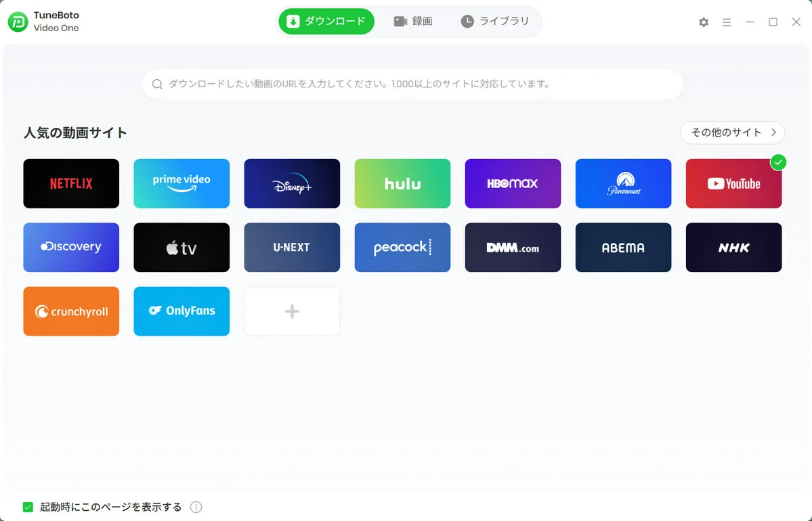Open settings via the gear icon
Viewport: 812px width, 521px height.
click(x=703, y=22)
